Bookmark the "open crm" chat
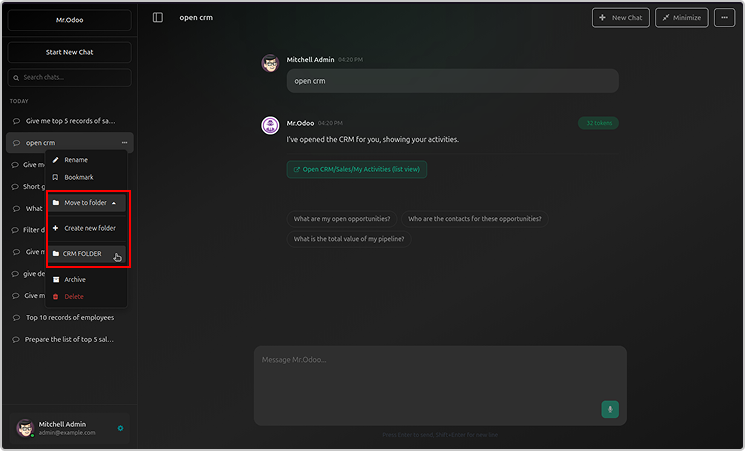 pos(78,177)
